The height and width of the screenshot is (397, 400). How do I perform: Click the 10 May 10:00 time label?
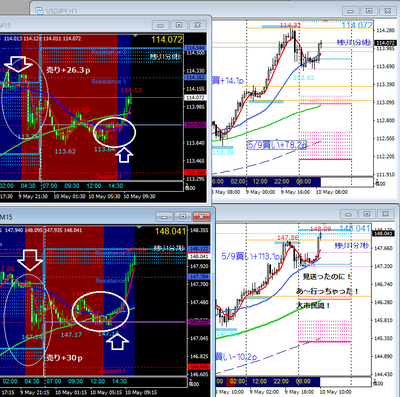tap(335, 392)
